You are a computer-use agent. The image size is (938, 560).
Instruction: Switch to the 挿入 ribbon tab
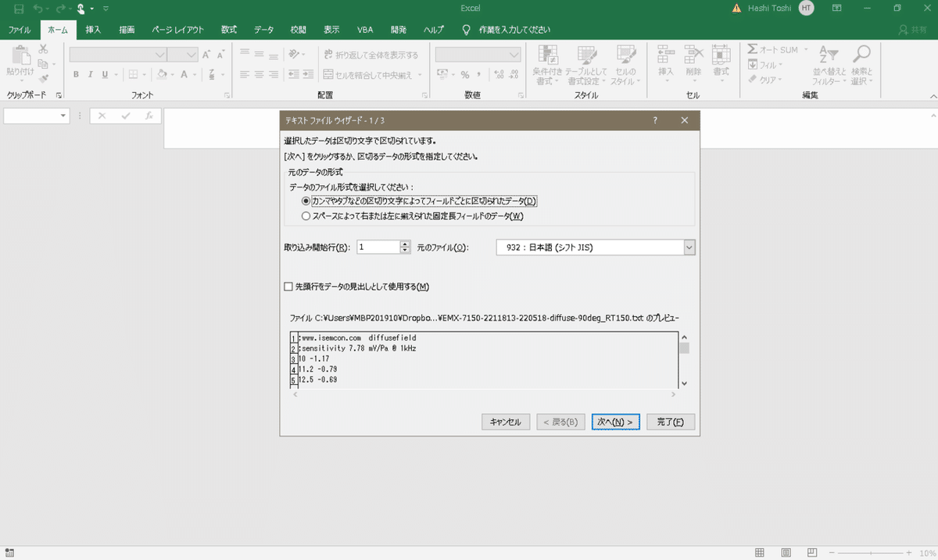(x=93, y=30)
